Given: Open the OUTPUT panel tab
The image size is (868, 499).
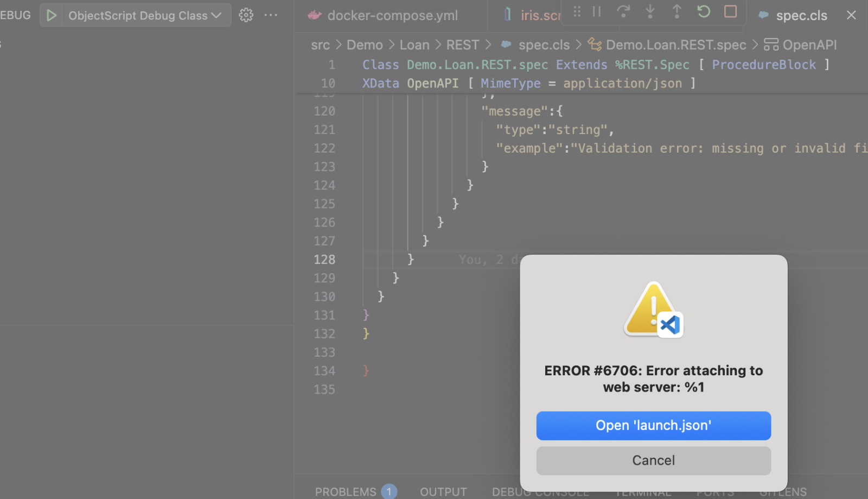Looking at the screenshot, I should (443, 492).
